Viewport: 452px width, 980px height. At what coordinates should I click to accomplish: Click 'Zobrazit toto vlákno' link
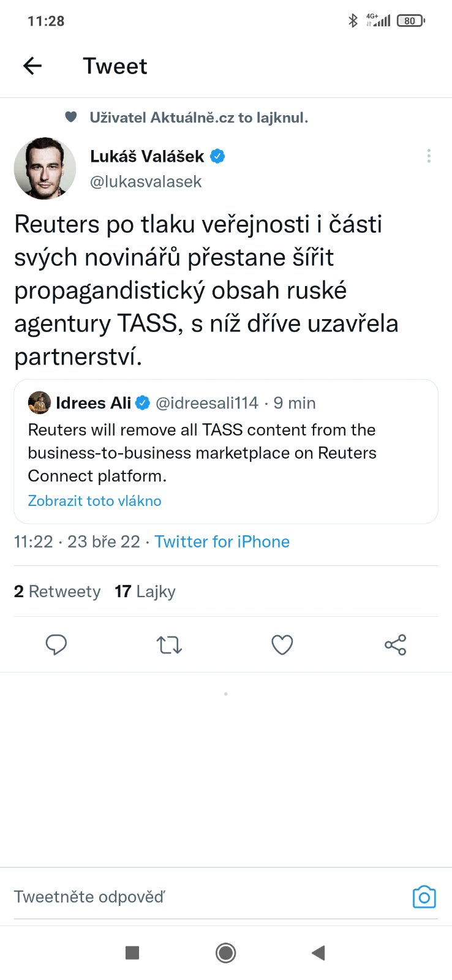click(95, 501)
